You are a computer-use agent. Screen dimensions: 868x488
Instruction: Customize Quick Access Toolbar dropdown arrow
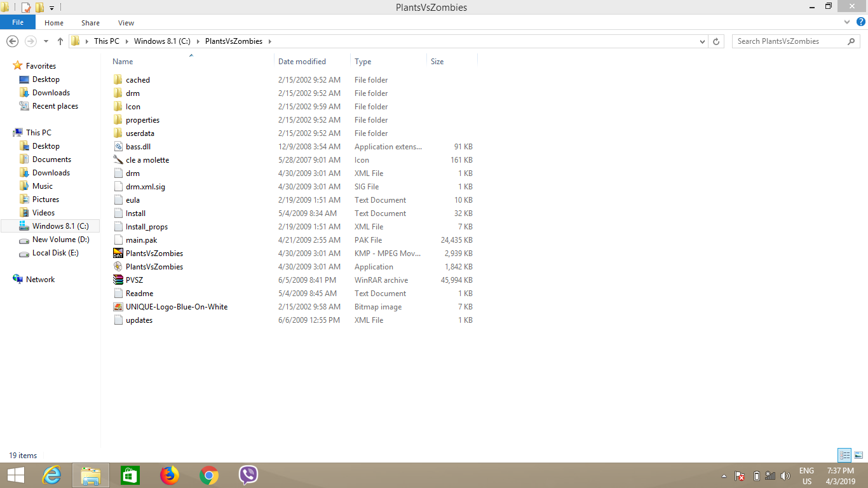51,8
